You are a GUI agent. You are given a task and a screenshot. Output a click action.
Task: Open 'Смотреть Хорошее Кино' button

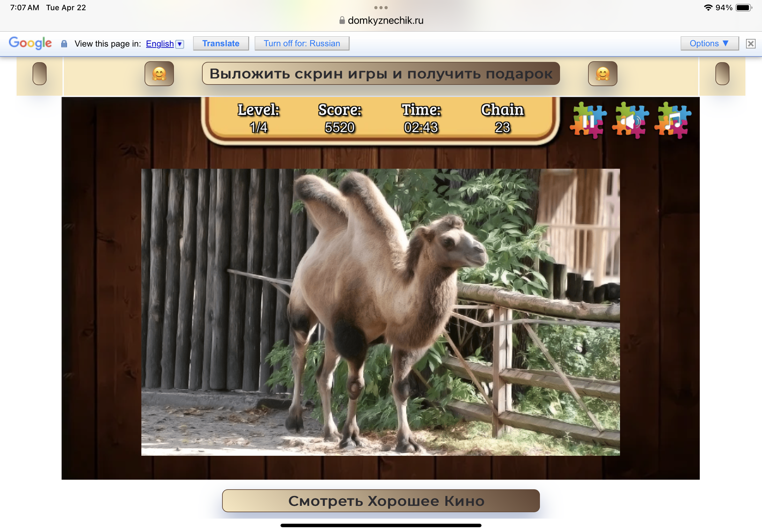click(x=381, y=500)
